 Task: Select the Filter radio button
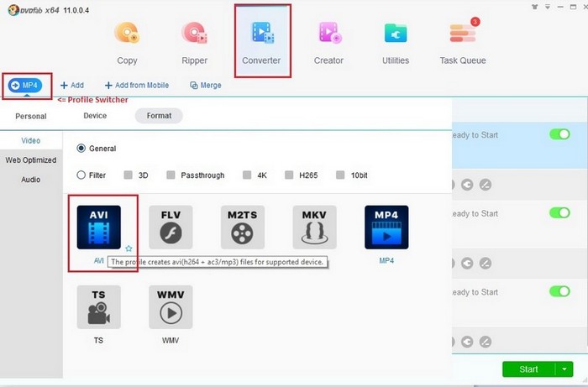click(81, 175)
